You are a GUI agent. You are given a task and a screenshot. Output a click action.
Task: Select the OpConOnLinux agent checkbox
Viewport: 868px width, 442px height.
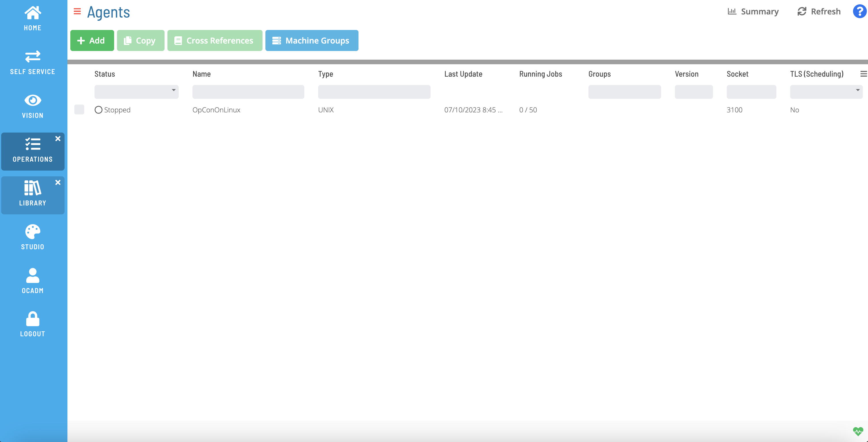tap(80, 109)
